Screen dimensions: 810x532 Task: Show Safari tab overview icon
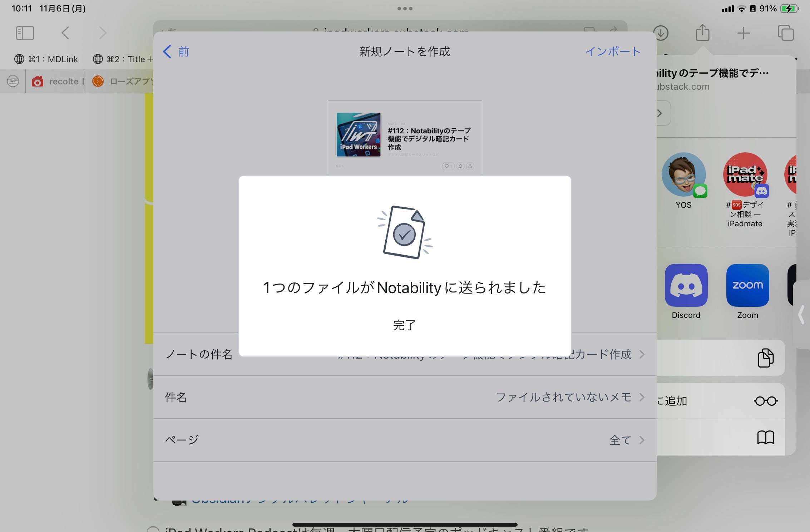point(785,33)
